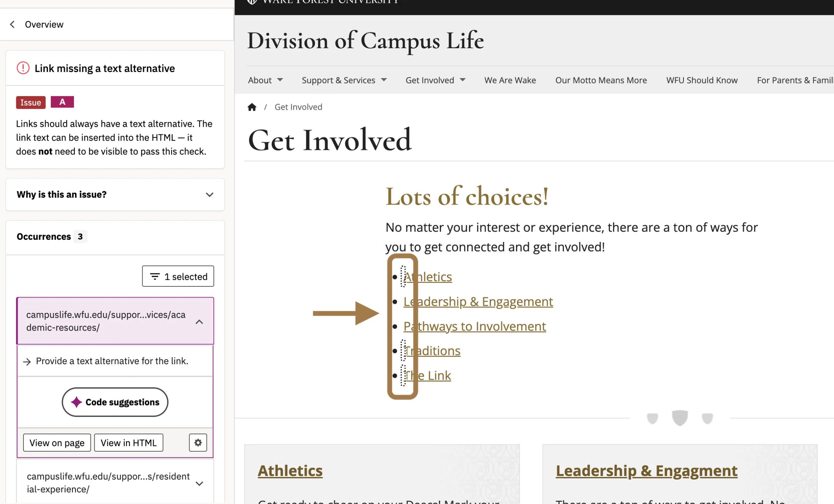The width and height of the screenshot is (834, 504).
Task: Click the View in HTML button
Action: point(129,442)
